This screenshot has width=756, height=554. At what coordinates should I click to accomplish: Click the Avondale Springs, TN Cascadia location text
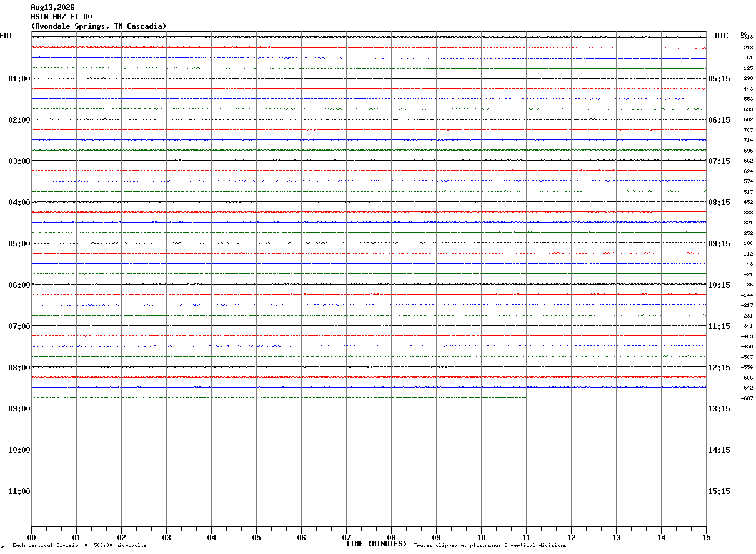(x=99, y=26)
